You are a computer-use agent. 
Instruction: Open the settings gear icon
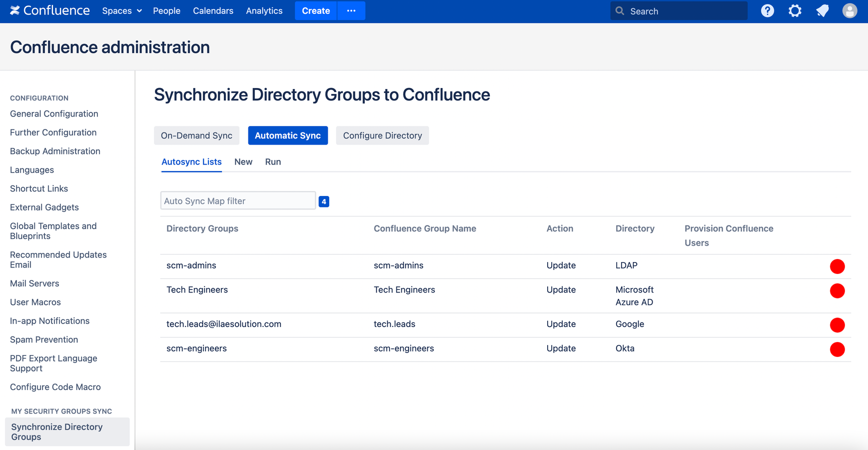point(795,10)
